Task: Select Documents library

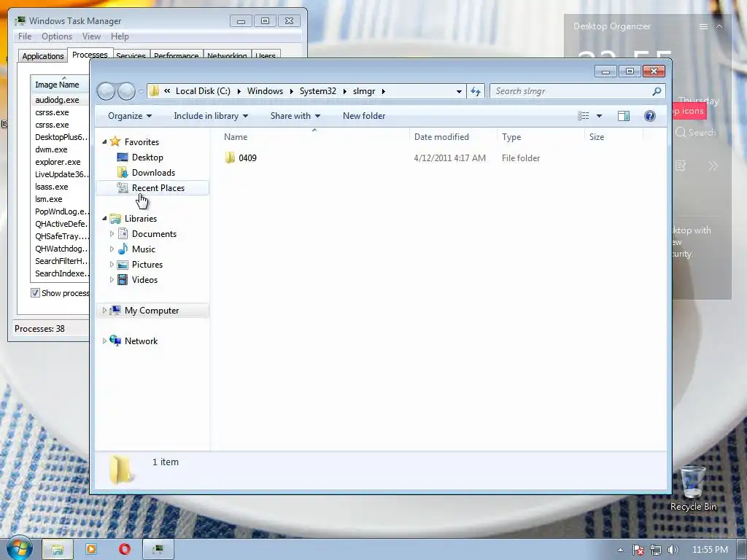Action: point(154,234)
